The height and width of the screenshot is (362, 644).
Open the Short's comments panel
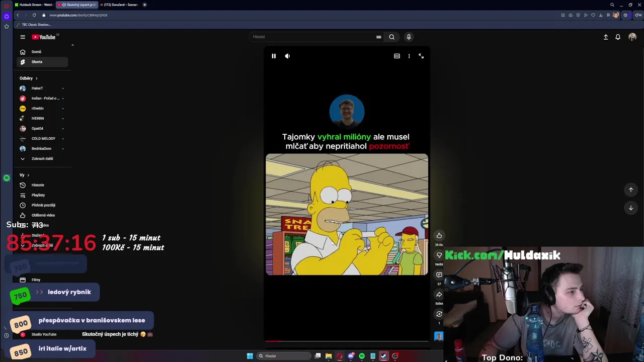[439, 275]
